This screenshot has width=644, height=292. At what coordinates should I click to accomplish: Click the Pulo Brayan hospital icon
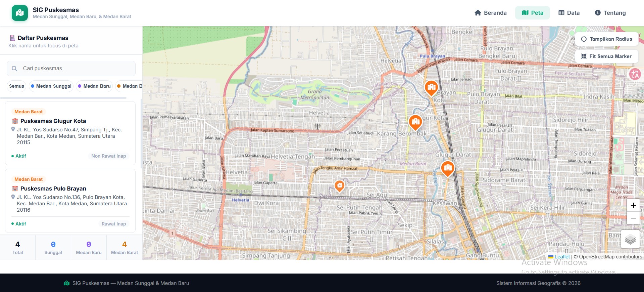(15, 189)
